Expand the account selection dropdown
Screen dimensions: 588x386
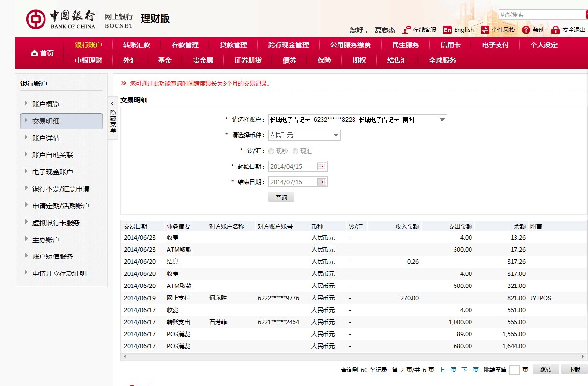coord(441,120)
